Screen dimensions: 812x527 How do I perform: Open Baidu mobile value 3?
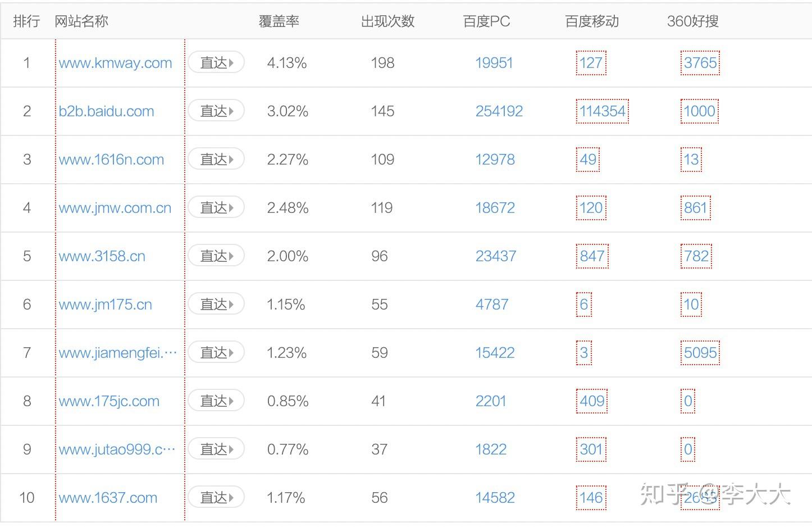coord(584,353)
